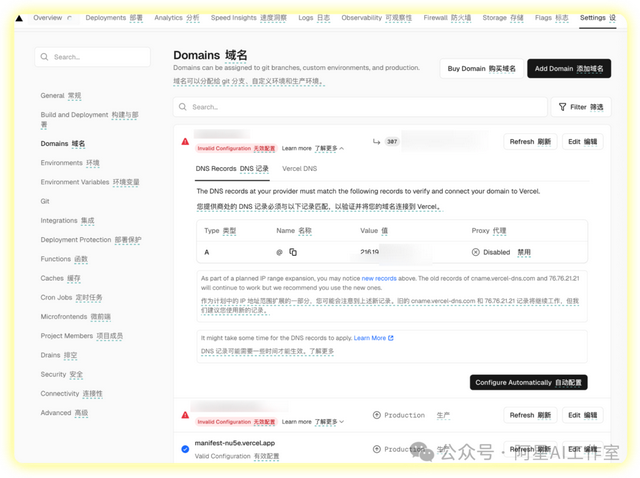The height and width of the screenshot is (478, 640).
Task: Open the Overview tab
Action: (x=53, y=18)
